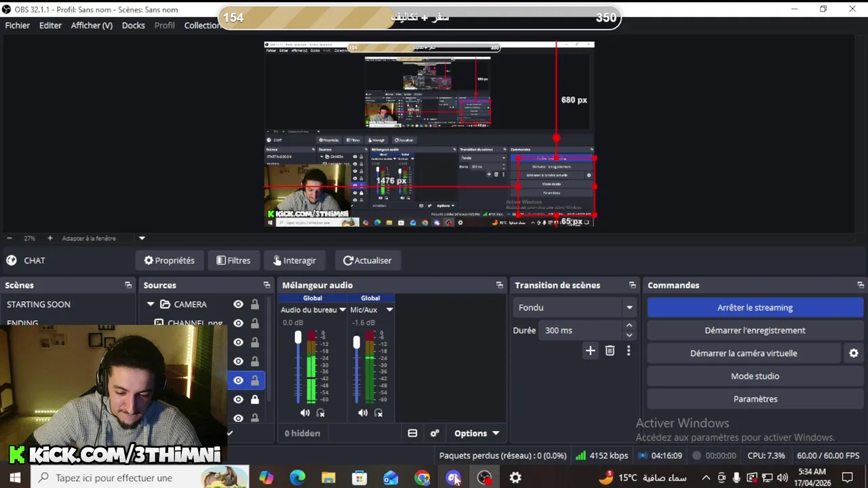Mute the Audio du bureau speaker icon
This screenshot has height=488, width=868.
point(304,413)
